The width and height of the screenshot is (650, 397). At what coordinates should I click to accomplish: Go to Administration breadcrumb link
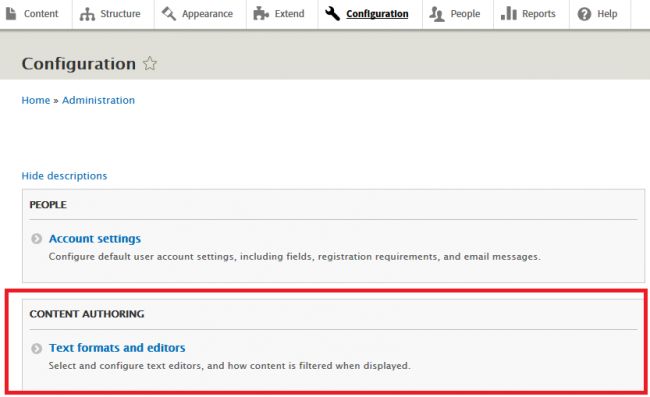click(98, 100)
